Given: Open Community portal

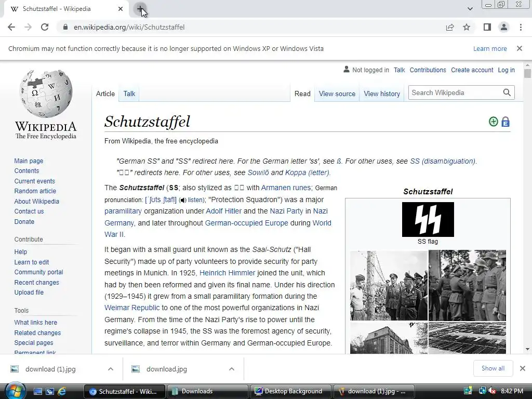Looking at the screenshot, I should (38, 272).
